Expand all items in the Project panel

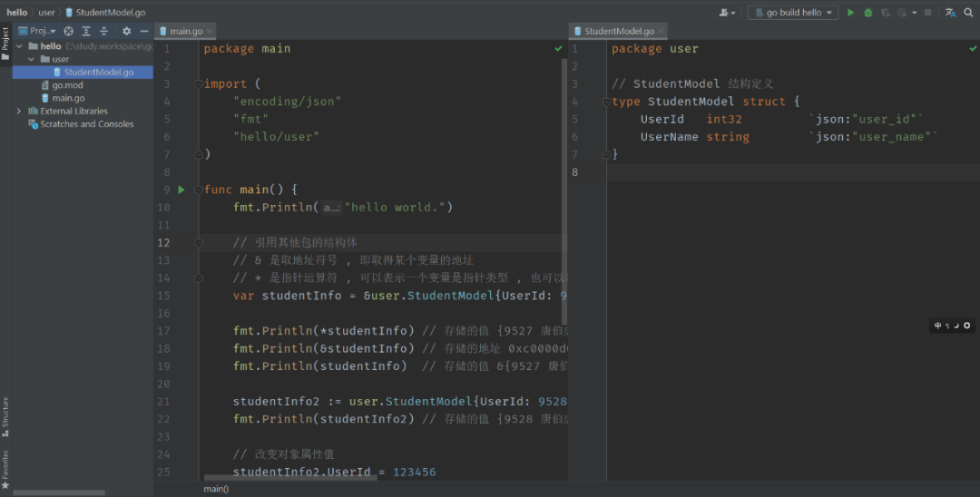point(86,31)
